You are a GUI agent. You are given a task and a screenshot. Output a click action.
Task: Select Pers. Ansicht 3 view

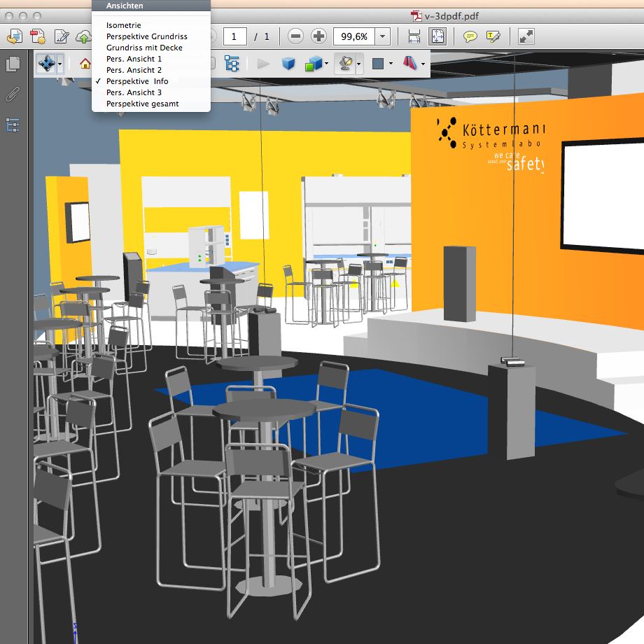(x=134, y=92)
